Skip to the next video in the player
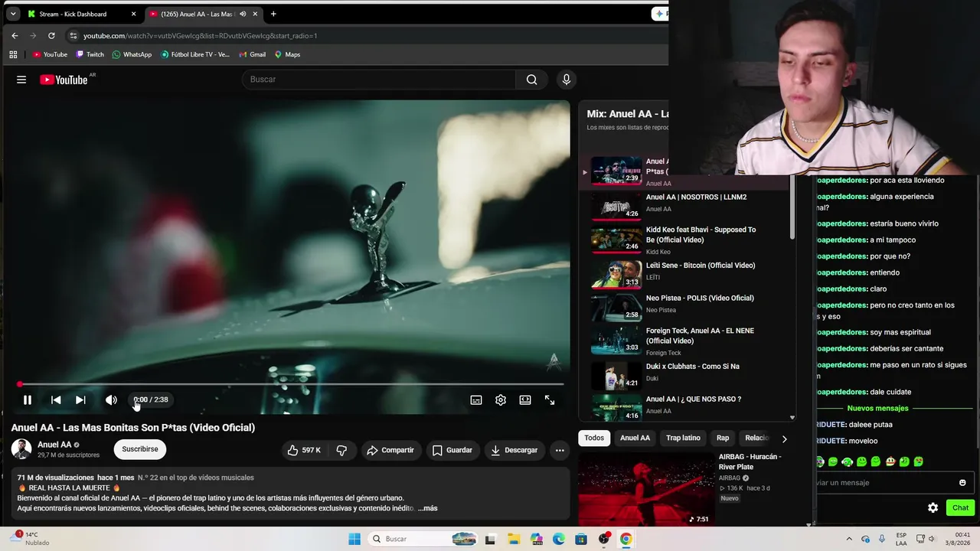The image size is (980, 551). tap(80, 399)
